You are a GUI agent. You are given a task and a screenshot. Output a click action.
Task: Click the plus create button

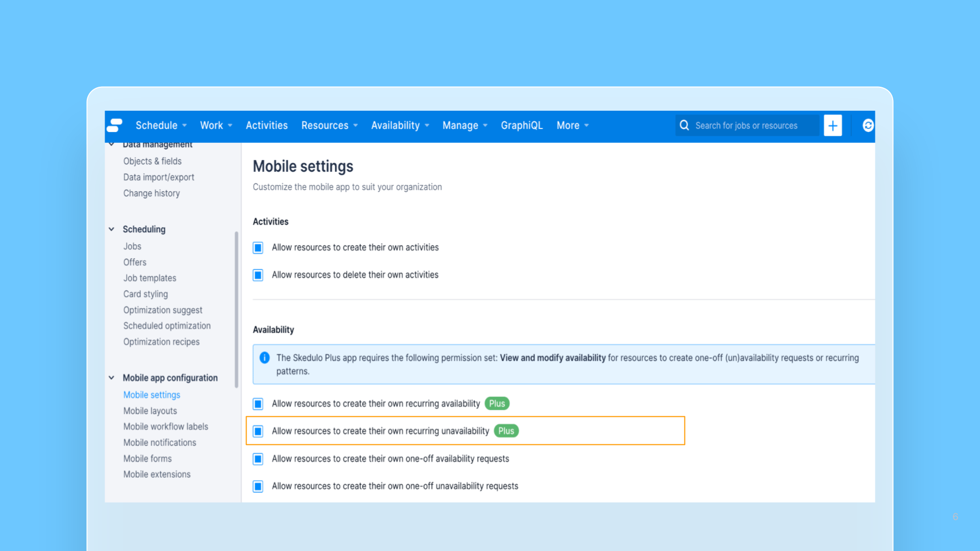point(832,126)
